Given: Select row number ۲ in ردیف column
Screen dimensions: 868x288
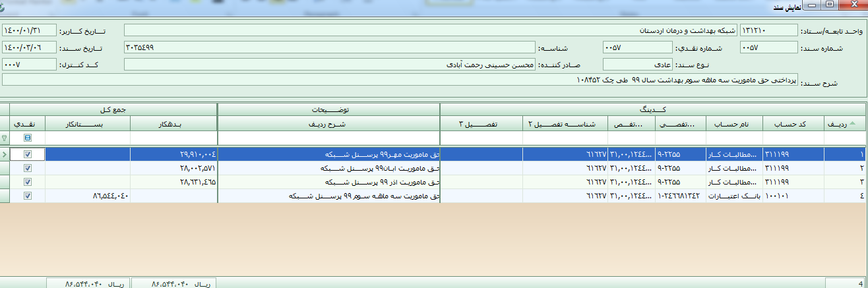Looking at the screenshot, I should [844, 168].
